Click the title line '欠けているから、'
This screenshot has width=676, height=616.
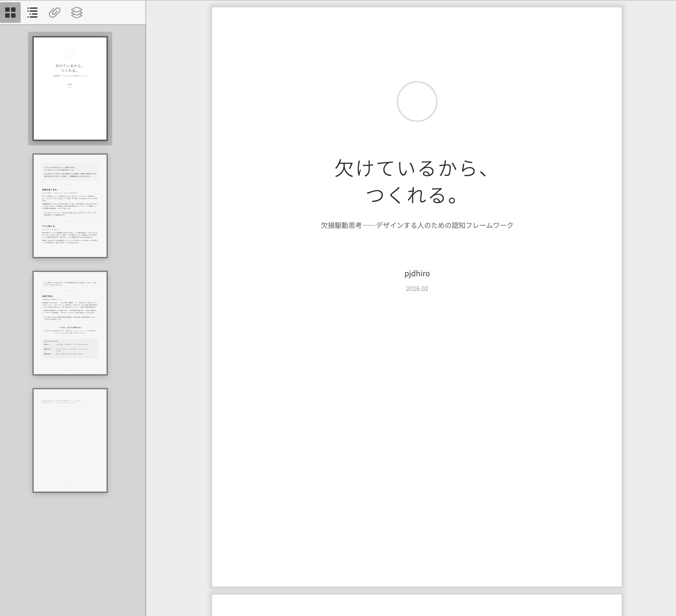413,168
